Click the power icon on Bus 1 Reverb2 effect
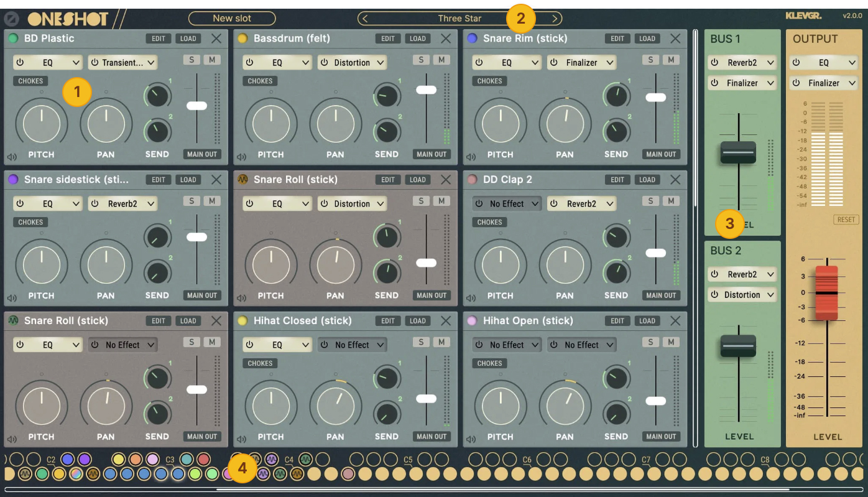The image size is (868, 497). coord(714,63)
